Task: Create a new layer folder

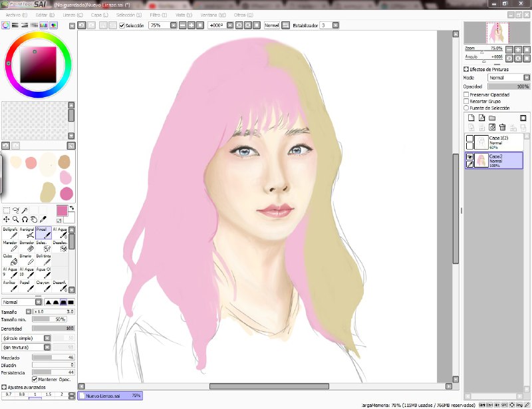Action: (x=492, y=118)
